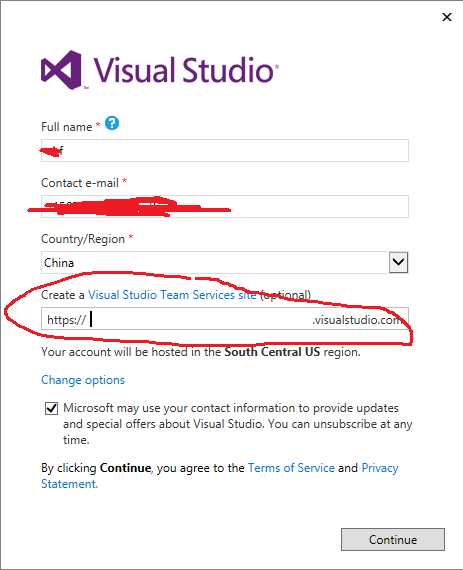Click the Full name label text
Screen dimensions: 463x570
click(67, 127)
